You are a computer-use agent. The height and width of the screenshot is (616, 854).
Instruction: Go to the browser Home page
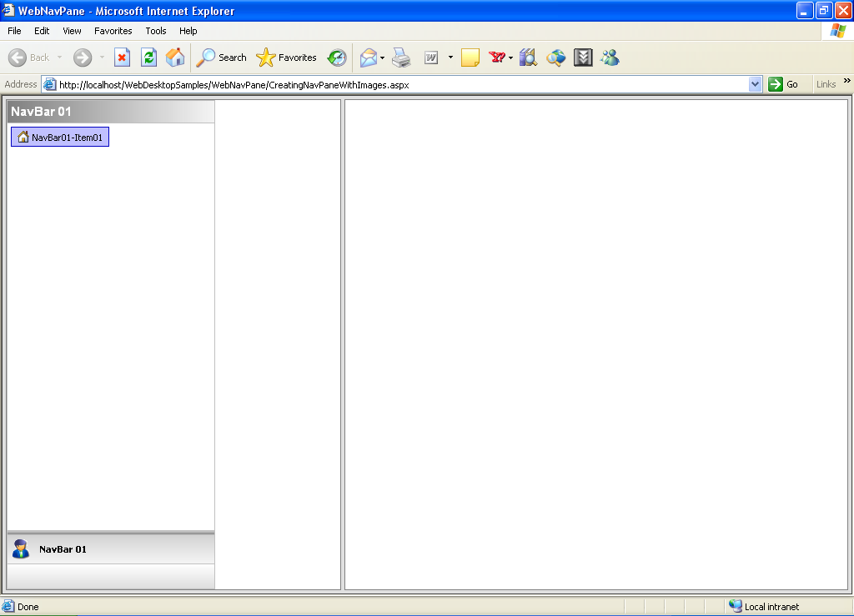coord(175,58)
